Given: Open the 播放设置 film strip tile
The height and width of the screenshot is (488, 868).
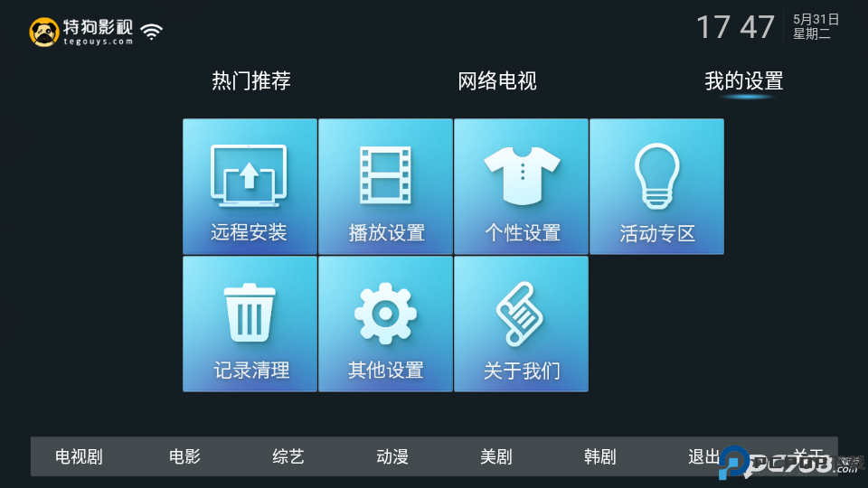Looking at the screenshot, I should coord(385,186).
